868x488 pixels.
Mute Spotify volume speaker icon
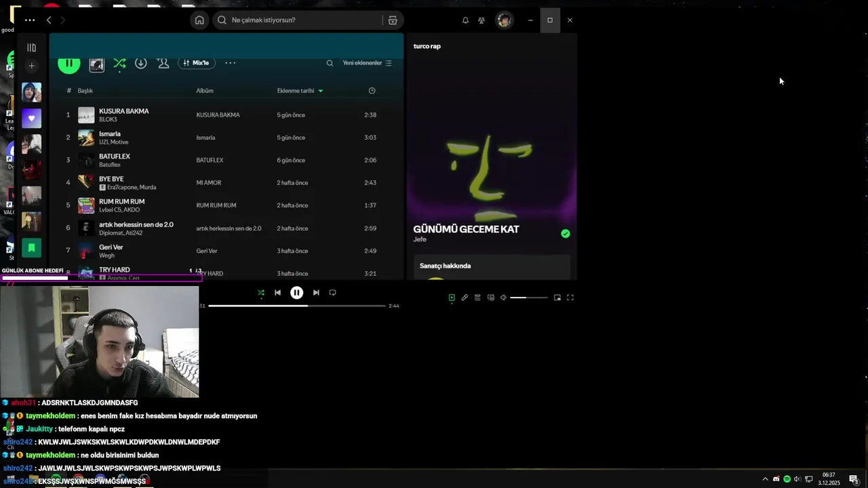[x=503, y=298]
